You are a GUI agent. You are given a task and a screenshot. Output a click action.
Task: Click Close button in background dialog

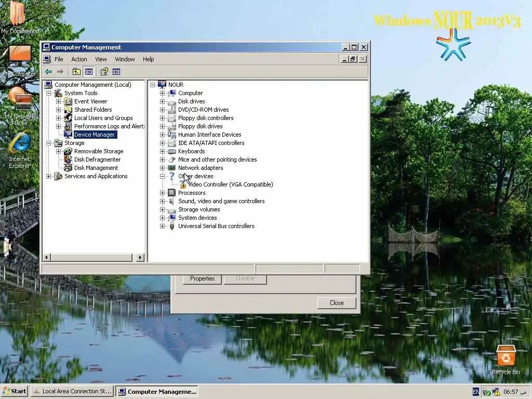(x=337, y=303)
